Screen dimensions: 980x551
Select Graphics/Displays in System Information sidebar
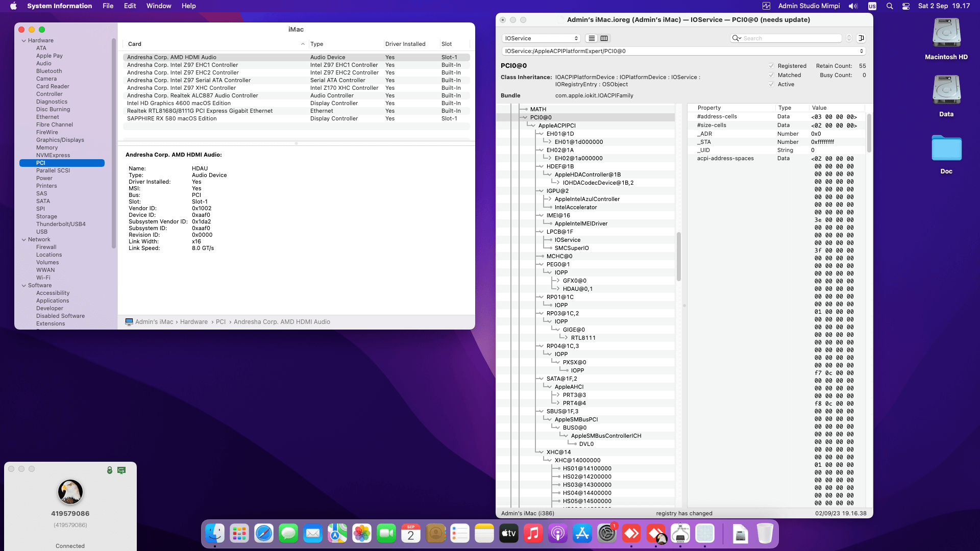click(60, 140)
